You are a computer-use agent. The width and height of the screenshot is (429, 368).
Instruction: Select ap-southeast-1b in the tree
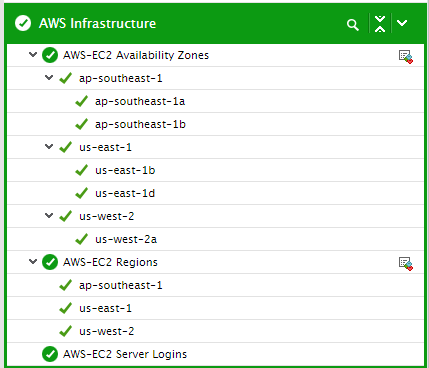[x=140, y=124]
